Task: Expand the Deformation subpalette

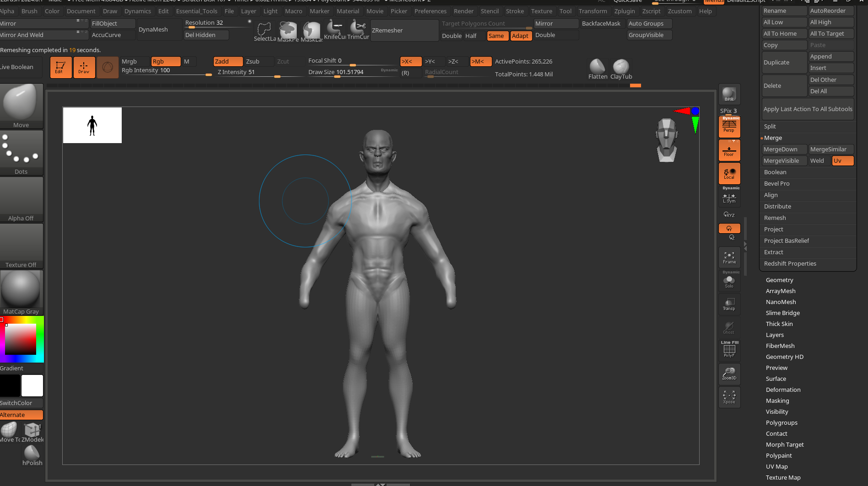Action: 783,390
